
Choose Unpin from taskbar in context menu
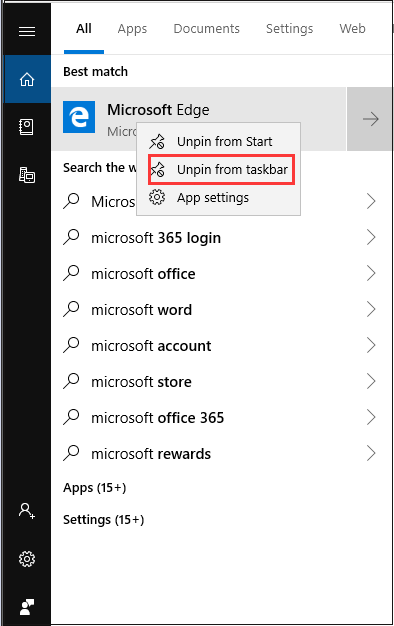[x=218, y=169]
